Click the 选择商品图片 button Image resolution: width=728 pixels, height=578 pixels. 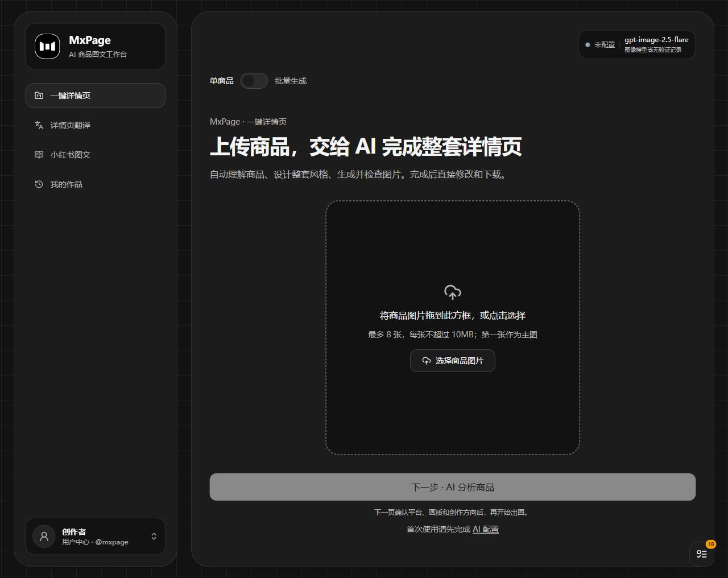point(453,361)
